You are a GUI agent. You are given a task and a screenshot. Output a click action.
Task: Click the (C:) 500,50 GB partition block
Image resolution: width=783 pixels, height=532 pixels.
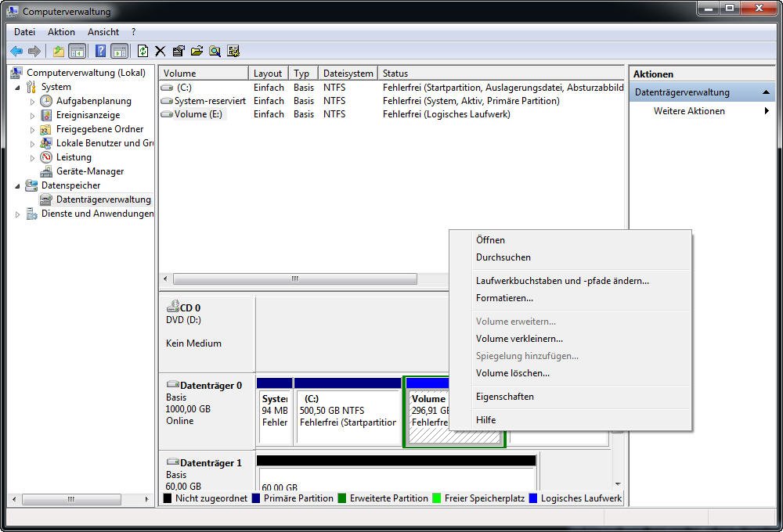(348, 411)
